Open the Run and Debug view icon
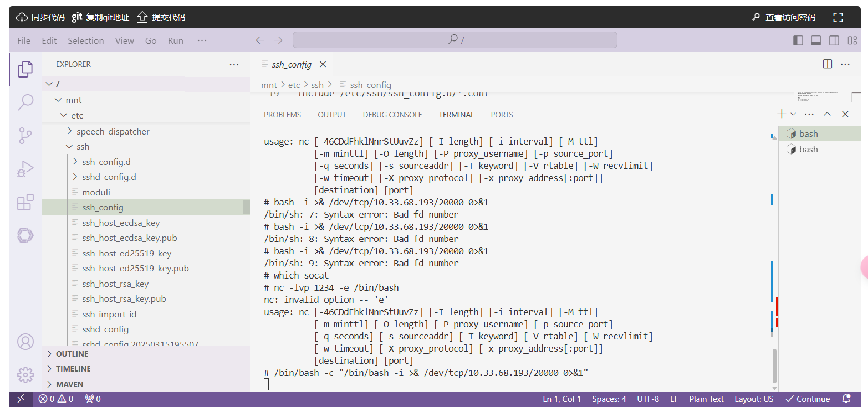The width and height of the screenshot is (868, 412). tap(25, 169)
